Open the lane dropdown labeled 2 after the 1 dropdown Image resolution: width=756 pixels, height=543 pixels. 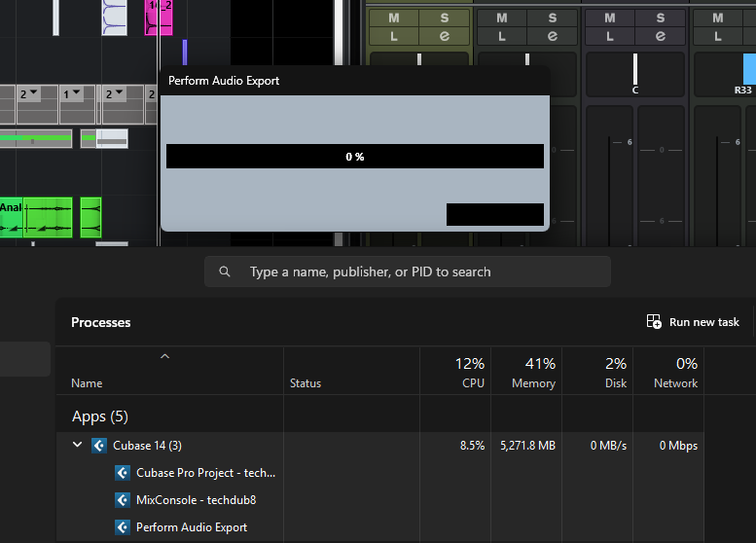click(x=114, y=93)
